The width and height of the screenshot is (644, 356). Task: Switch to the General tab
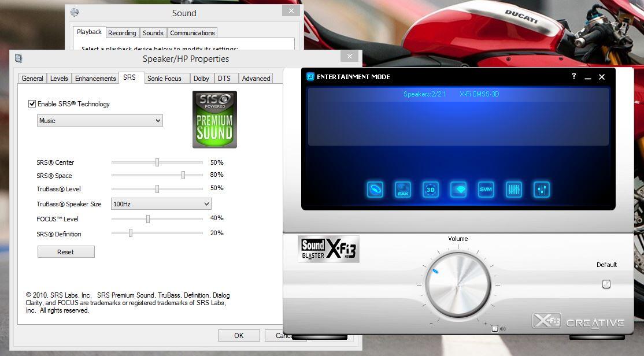click(x=32, y=79)
